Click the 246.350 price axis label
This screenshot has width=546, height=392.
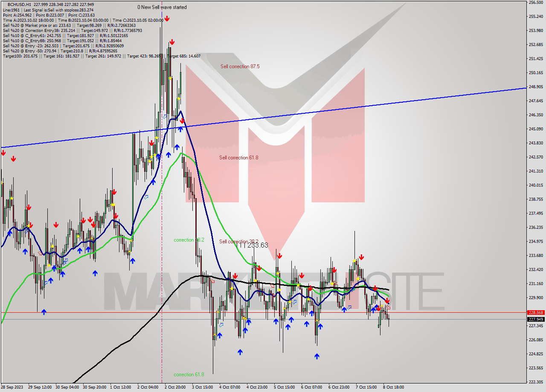point(535,115)
